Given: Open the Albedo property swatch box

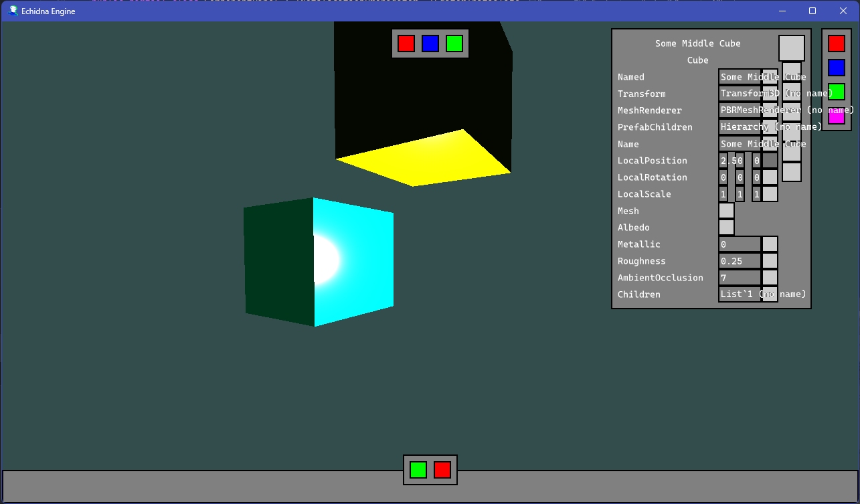Looking at the screenshot, I should 727,228.
